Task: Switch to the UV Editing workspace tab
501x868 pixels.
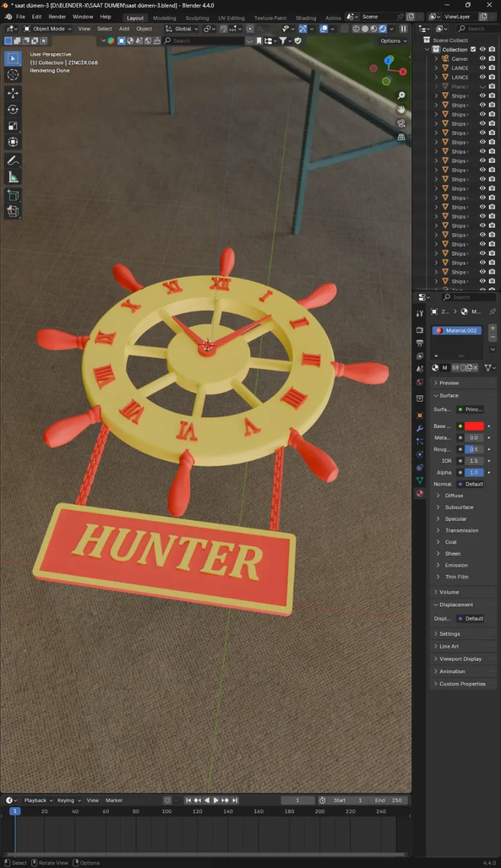Action: 232,17
